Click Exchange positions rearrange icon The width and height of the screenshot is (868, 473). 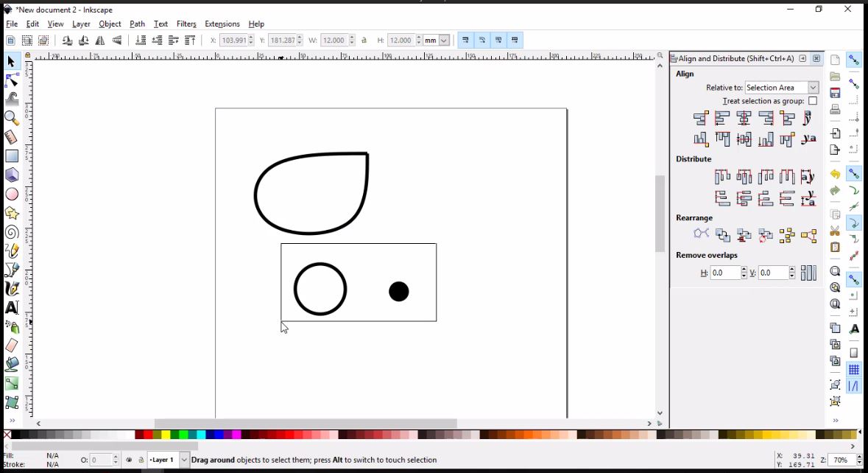pyautogui.click(x=722, y=235)
